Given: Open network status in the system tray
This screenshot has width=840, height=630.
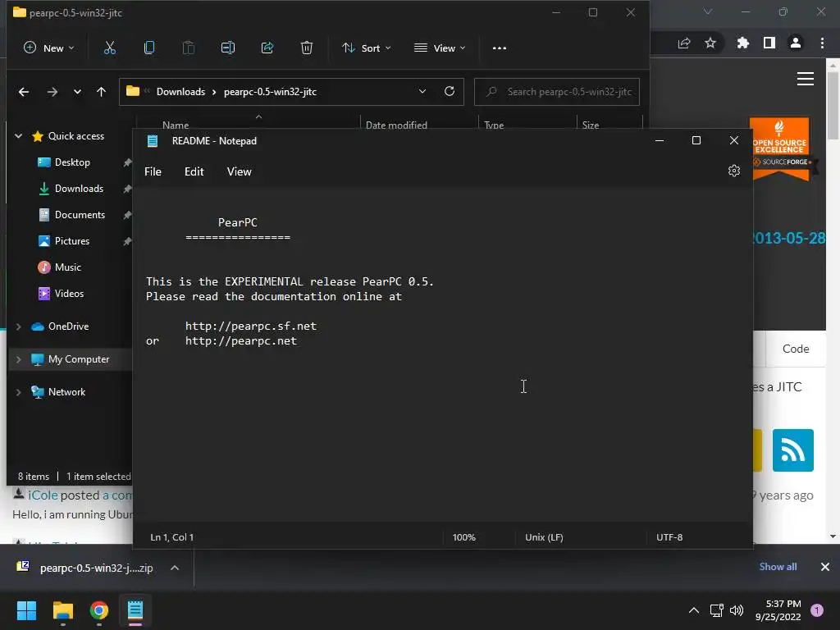Looking at the screenshot, I should point(716,610).
